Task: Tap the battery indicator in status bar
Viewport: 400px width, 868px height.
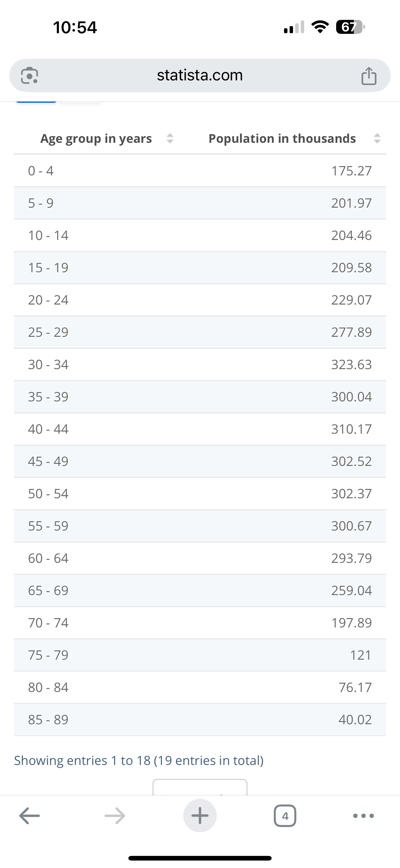Action: point(350,27)
